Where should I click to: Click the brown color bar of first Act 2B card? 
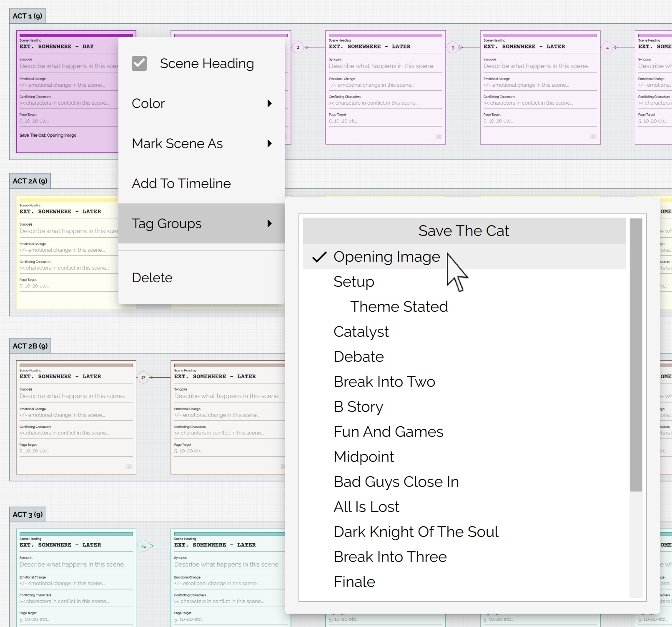click(x=76, y=366)
